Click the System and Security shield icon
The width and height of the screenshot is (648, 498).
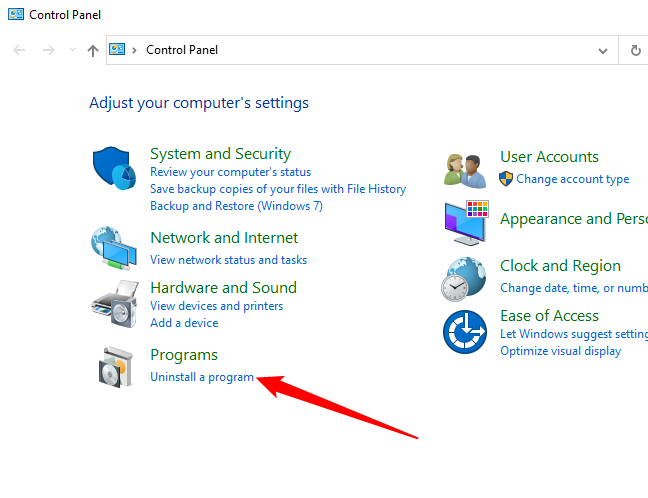tap(113, 172)
